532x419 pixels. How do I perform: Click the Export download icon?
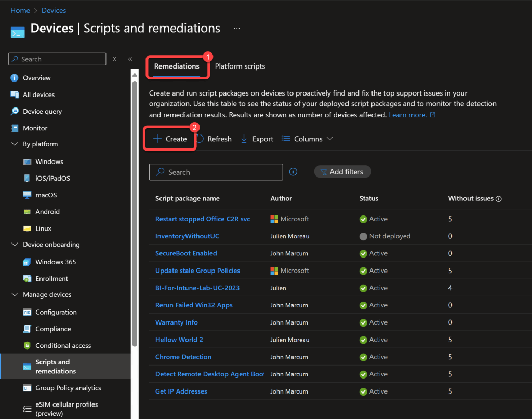244,139
